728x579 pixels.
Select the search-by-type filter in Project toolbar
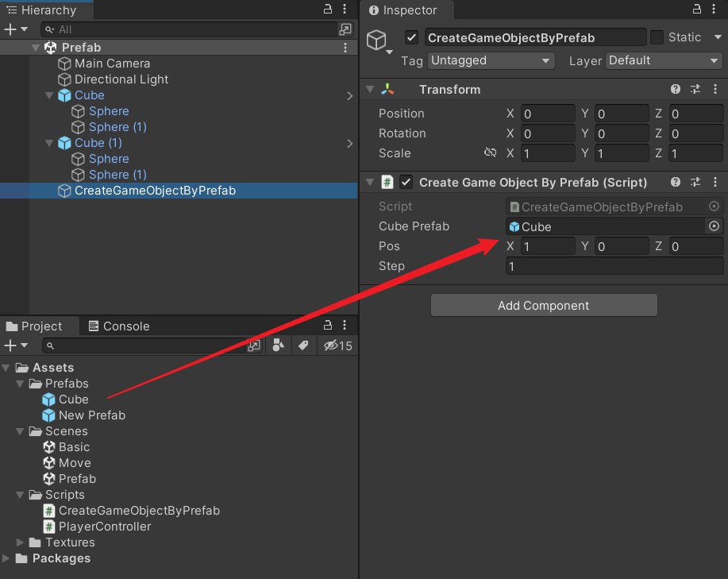tap(279, 345)
